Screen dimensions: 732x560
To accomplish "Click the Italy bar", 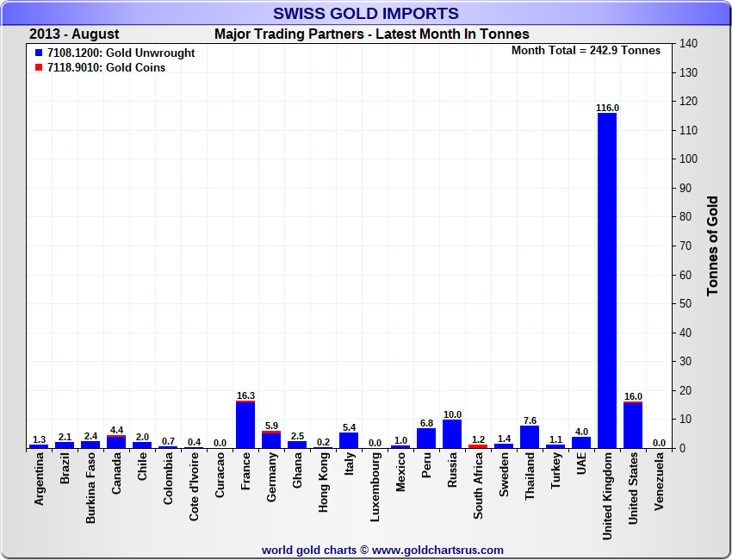I will (x=349, y=440).
